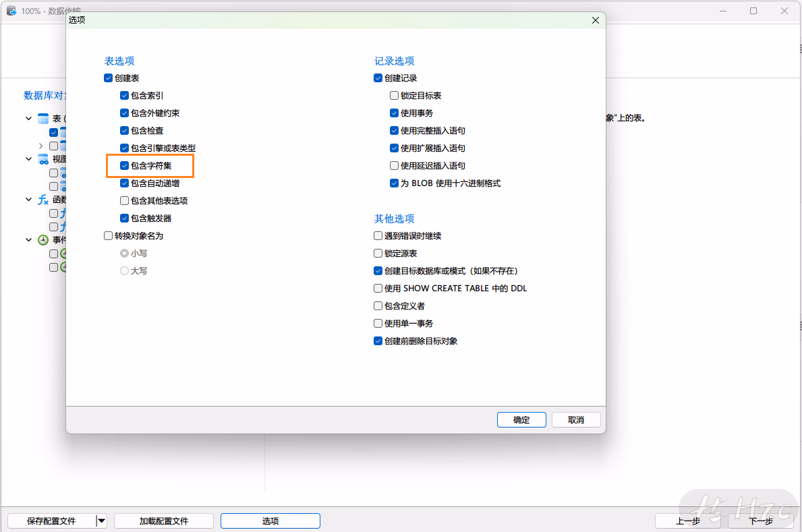The height and width of the screenshot is (532, 802).
Task: Toggle 创建前删除目标对象 checkbox
Action: pyautogui.click(x=378, y=341)
